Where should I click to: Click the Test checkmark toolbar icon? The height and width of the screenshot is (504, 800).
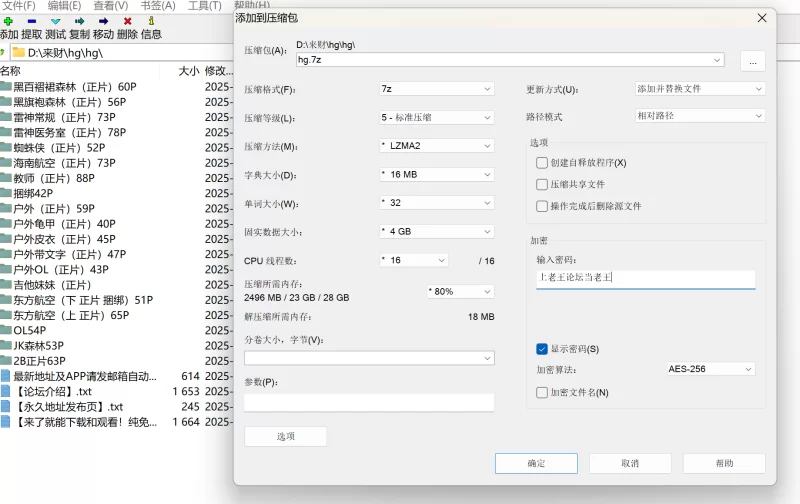[56, 21]
